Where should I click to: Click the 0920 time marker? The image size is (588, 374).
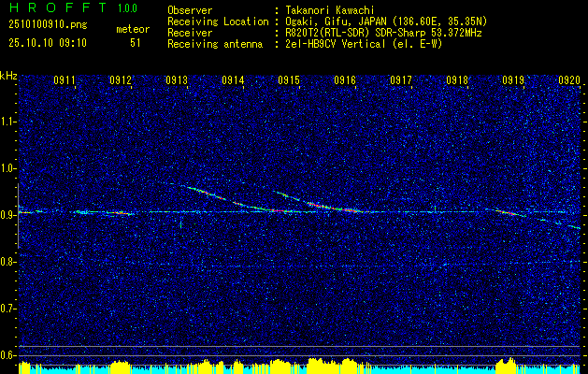click(x=569, y=81)
